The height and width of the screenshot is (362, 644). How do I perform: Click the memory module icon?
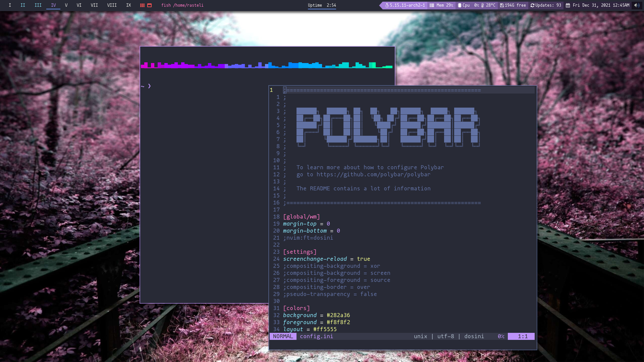432,5
